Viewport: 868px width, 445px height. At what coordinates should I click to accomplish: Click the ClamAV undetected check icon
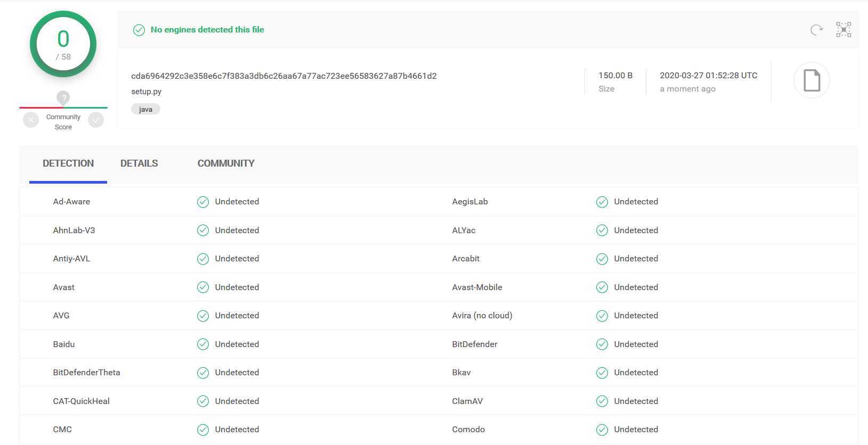[602, 401]
